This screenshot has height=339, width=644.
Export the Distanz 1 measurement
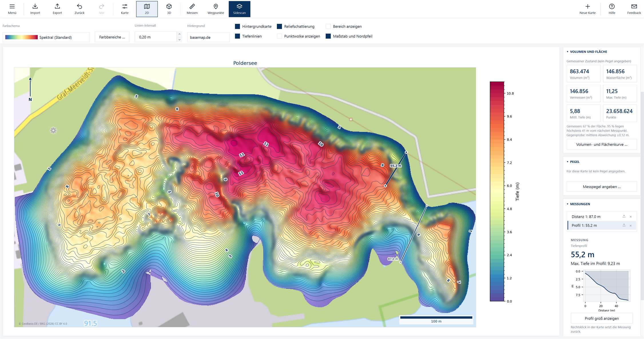(624, 216)
